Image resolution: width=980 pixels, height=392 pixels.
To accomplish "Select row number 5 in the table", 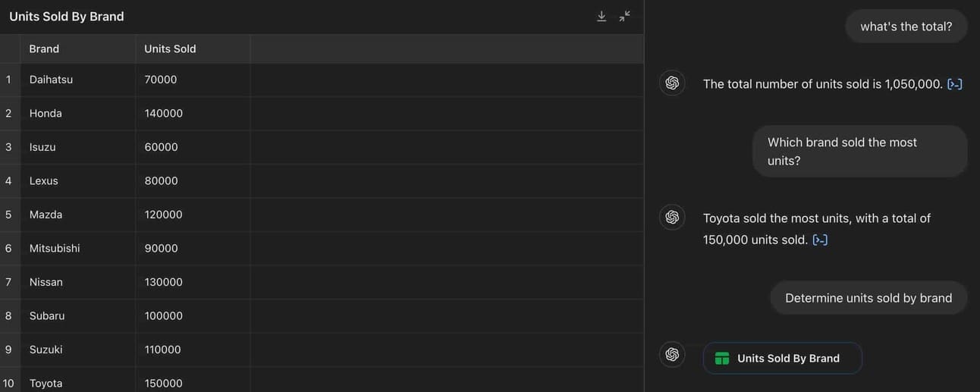I will (x=8, y=215).
